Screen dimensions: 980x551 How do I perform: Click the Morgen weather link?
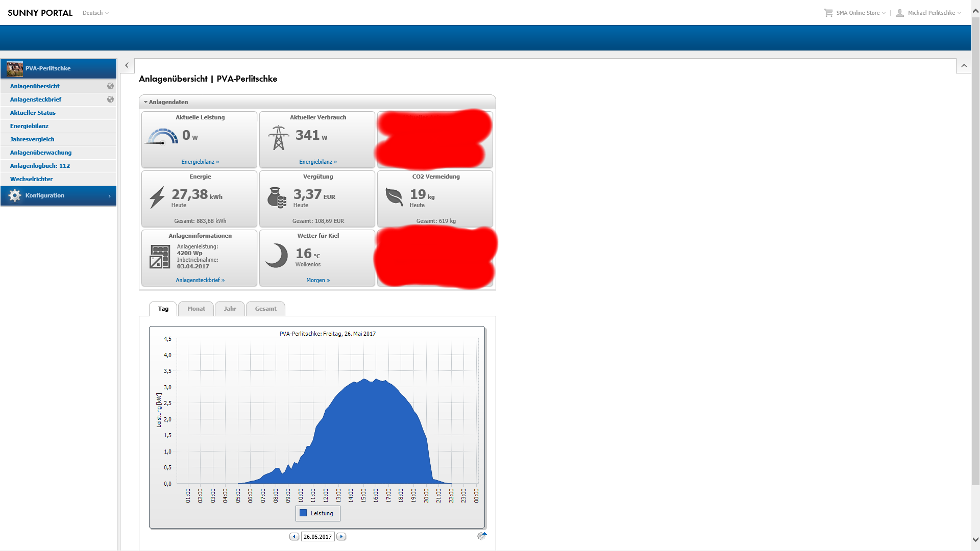(x=317, y=280)
